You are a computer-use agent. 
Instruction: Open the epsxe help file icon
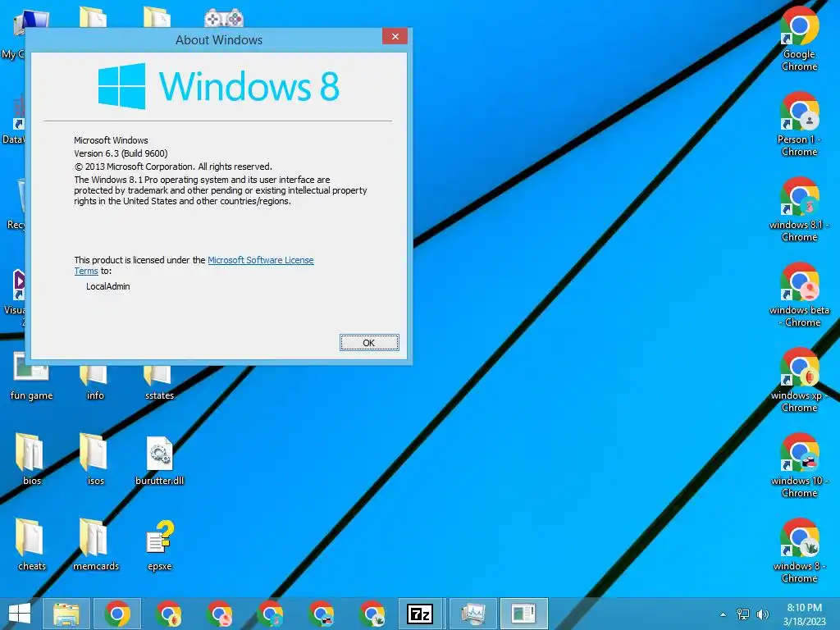160,546
